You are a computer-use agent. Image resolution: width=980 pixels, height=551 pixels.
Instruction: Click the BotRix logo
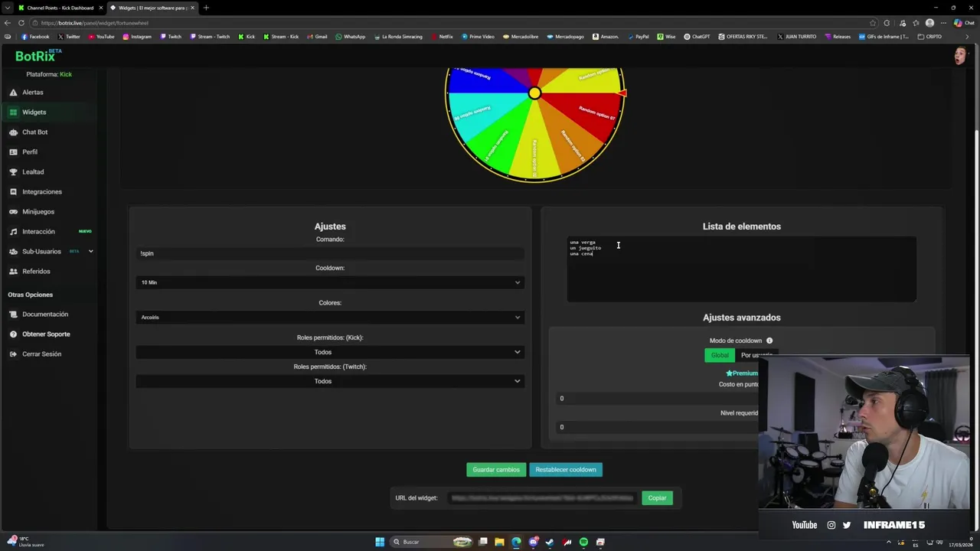[x=38, y=56]
